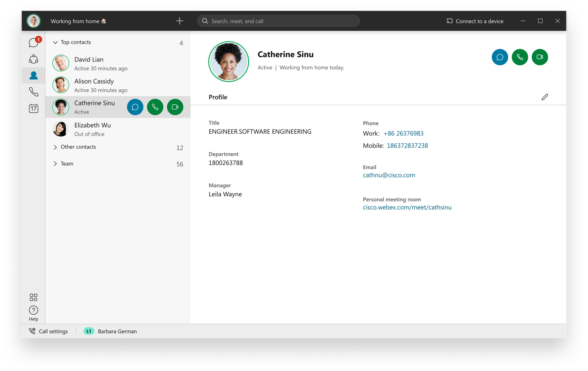
Task: Click the L1 Barbara German line
Action: 110,331
